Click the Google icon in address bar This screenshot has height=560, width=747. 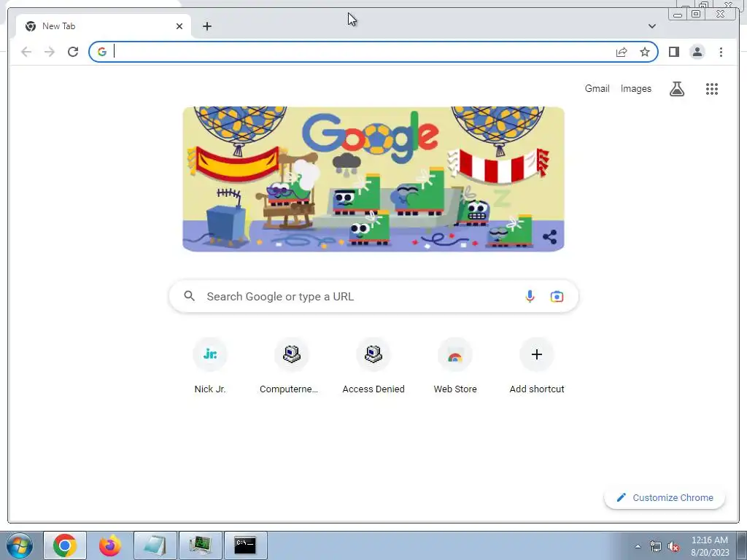(102, 52)
